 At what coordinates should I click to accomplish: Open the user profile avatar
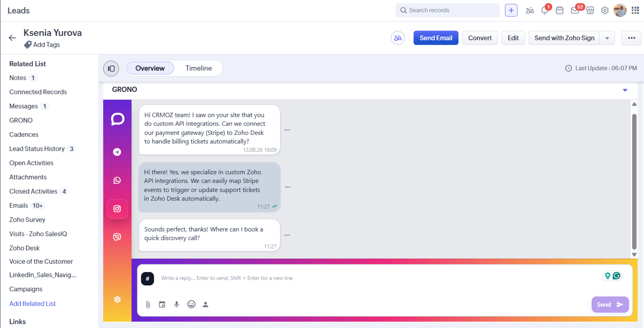(x=620, y=10)
